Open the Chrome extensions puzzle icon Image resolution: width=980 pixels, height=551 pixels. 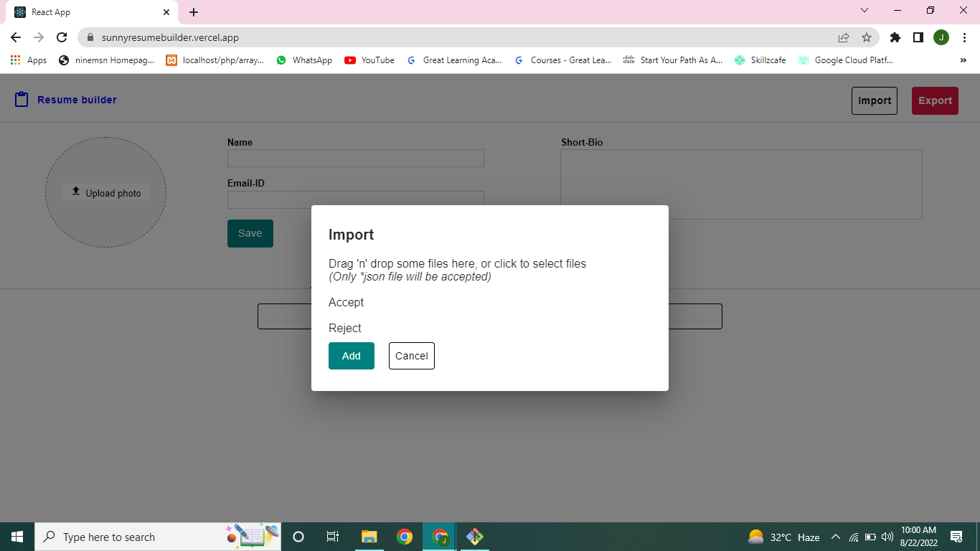(x=895, y=37)
